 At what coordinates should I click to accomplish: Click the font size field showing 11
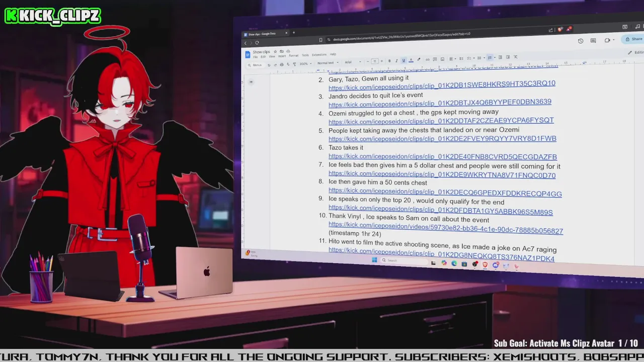click(x=375, y=61)
